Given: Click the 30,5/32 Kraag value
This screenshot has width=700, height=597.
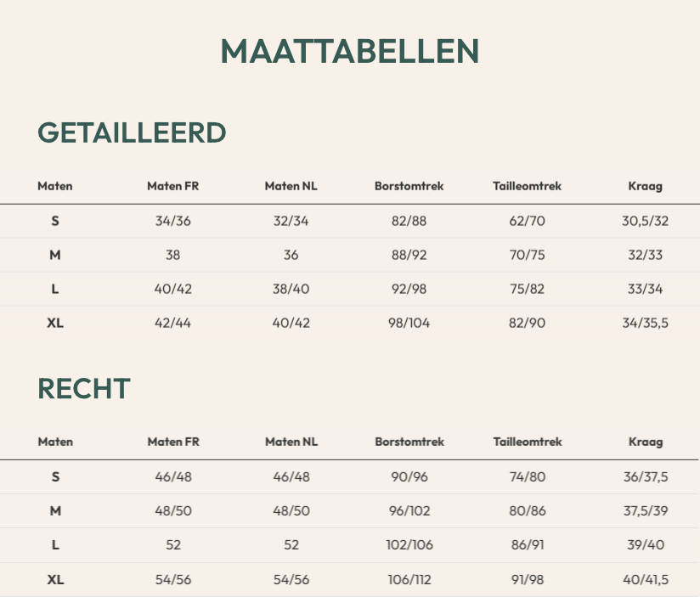Looking at the screenshot, I should coord(645,221).
